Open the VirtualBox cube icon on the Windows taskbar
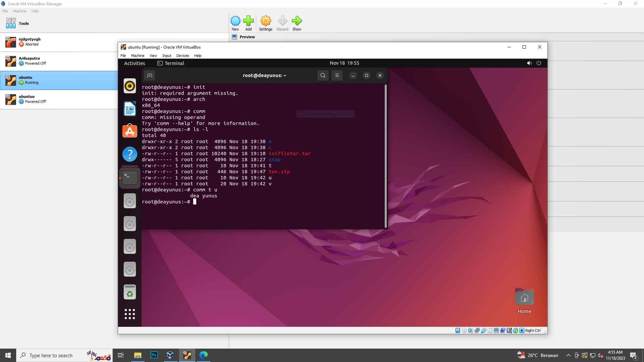 170,355
